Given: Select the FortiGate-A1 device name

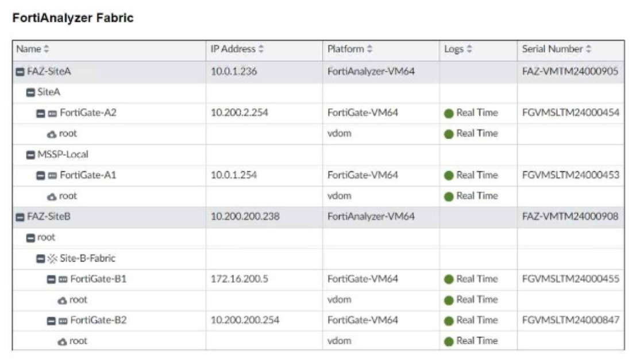Looking at the screenshot, I should click(x=88, y=175).
